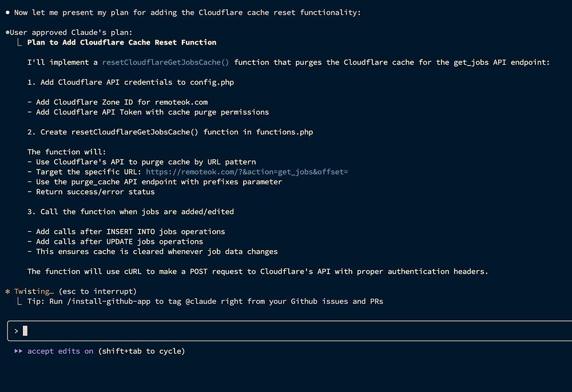Open the remoteok.com get_jobs URL link

[247, 172]
